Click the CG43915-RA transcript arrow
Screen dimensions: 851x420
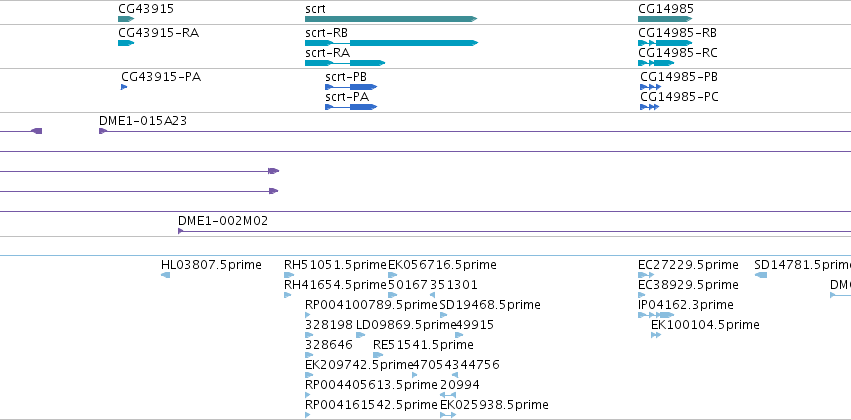126,43
